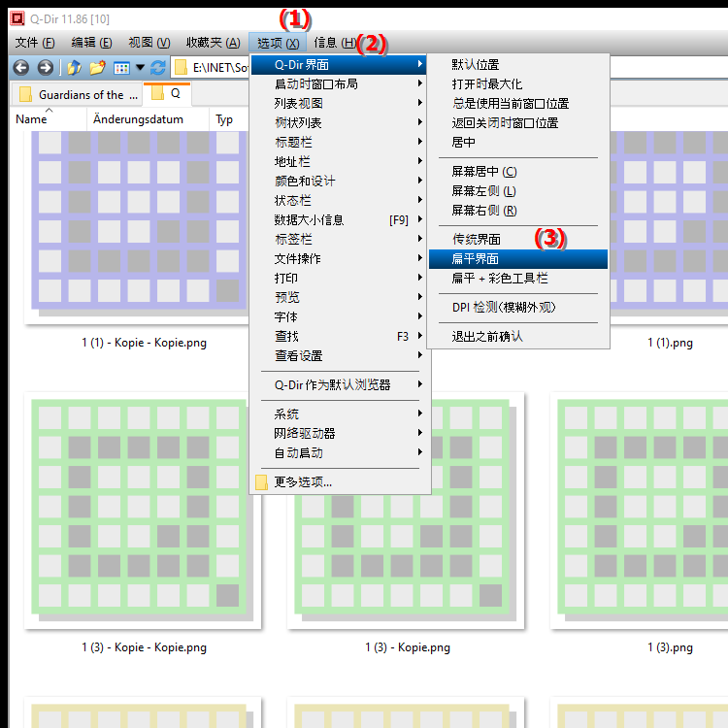The image size is (728, 728).
Task: Click the 选项 (X) menu
Action: point(278,43)
